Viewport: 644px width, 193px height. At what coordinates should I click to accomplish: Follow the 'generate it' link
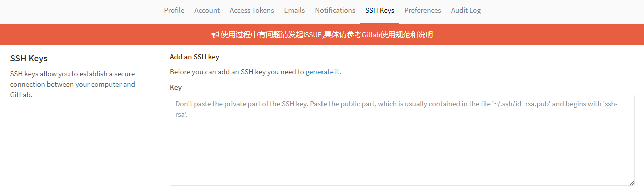pyautogui.click(x=323, y=72)
